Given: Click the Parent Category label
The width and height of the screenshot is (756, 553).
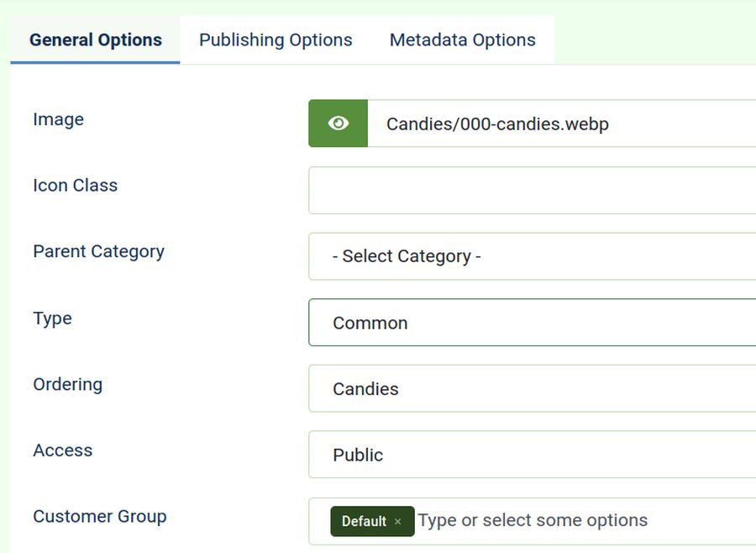Looking at the screenshot, I should 98,251.
